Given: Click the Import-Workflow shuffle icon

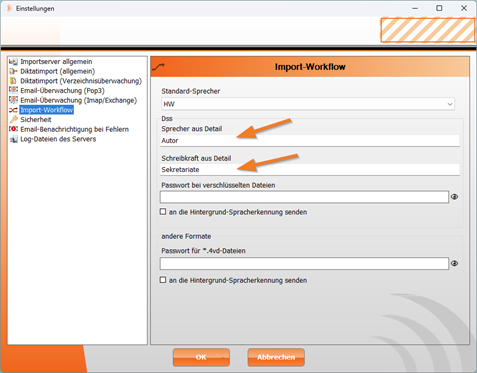Looking at the screenshot, I should (x=13, y=110).
